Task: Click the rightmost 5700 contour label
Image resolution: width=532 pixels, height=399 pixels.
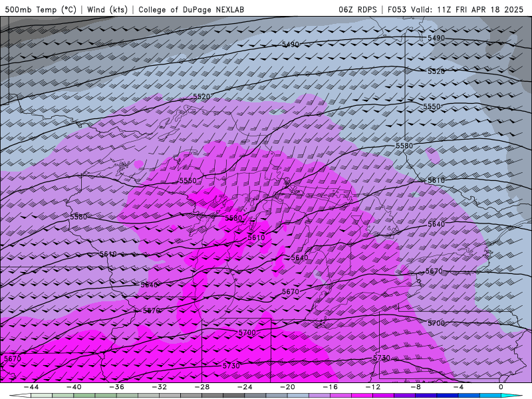Action: coord(436,323)
